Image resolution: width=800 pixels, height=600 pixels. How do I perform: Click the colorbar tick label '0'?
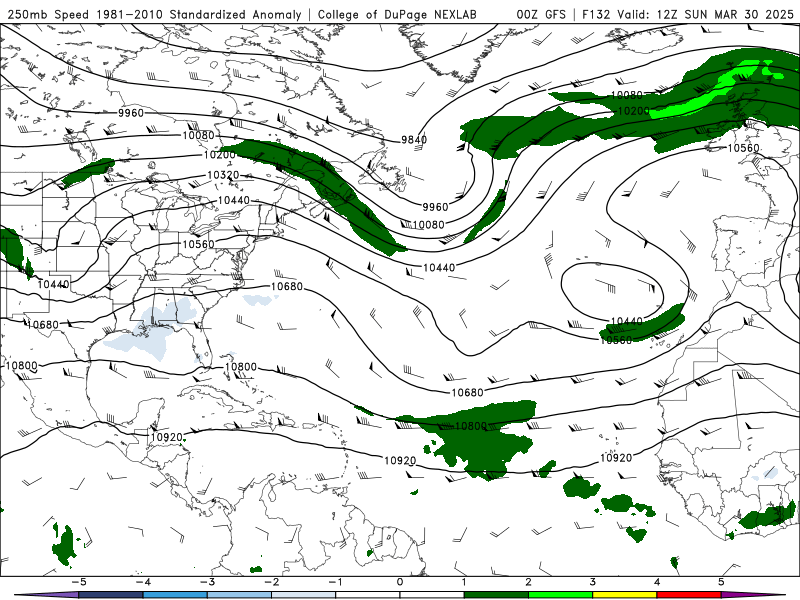pyautogui.click(x=399, y=582)
